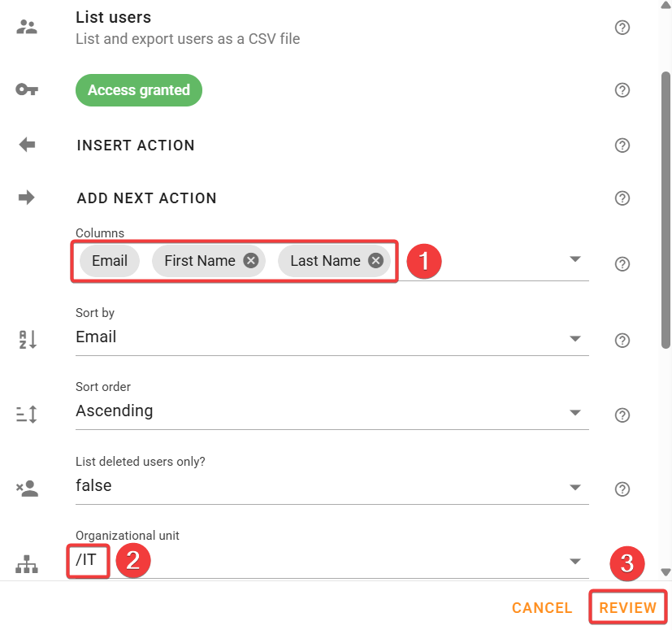Open the List deleted users only dropdown arrow
672x630 pixels.
click(x=574, y=487)
